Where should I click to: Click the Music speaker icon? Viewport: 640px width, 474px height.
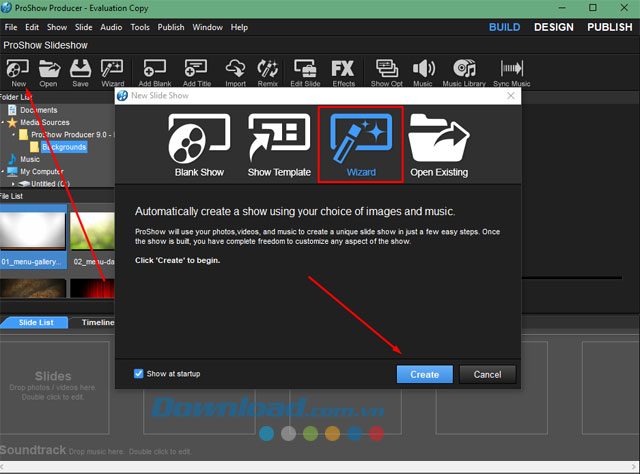click(x=423, y=73)
